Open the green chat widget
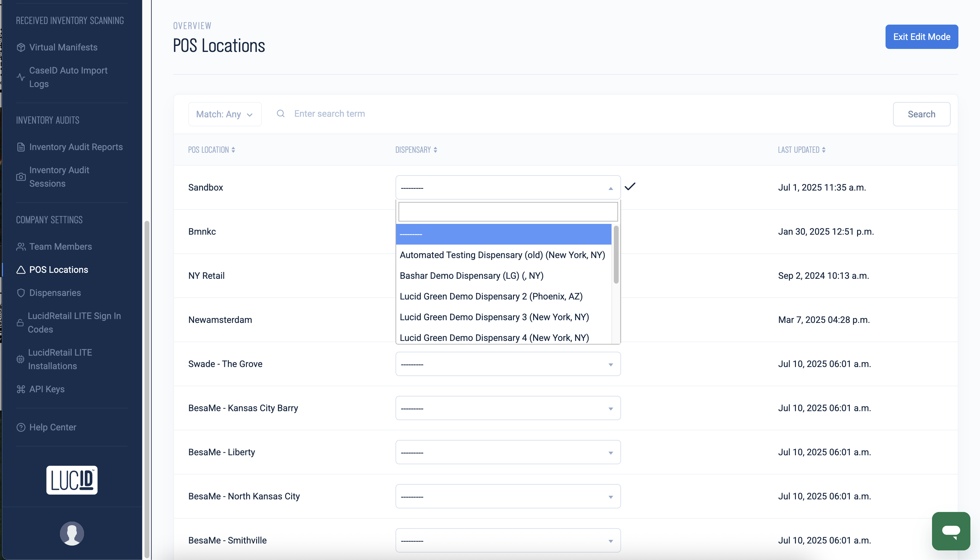This screenshot has width=980, height=560. pos(951,531)
